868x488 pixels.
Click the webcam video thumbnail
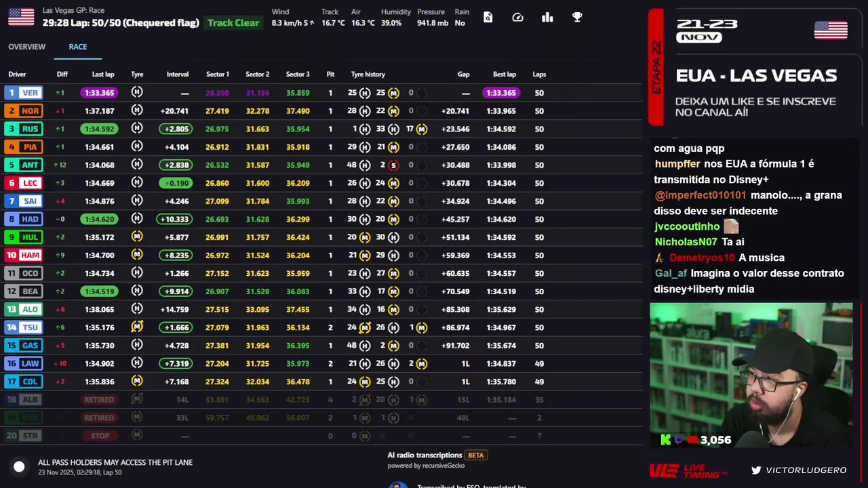(751, 375)
